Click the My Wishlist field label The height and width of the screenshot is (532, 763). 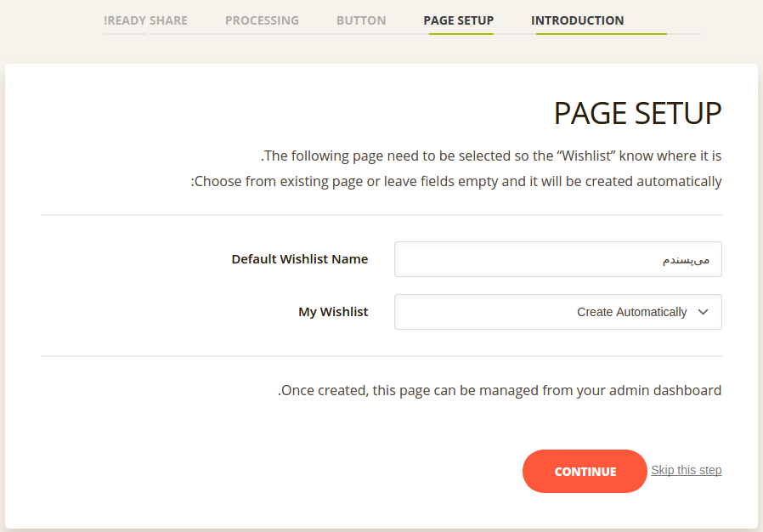[333, 312]
